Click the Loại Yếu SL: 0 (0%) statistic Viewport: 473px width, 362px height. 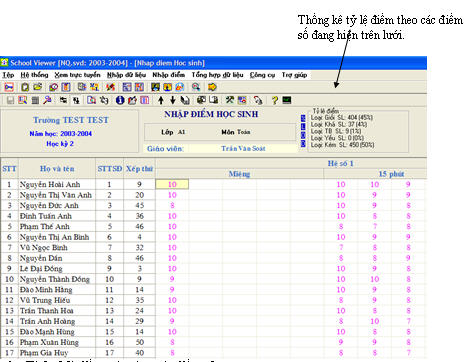(x=337, y=138)
